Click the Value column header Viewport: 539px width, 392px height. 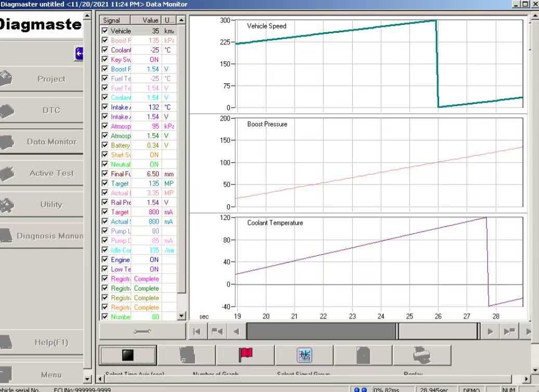(150, 20)
